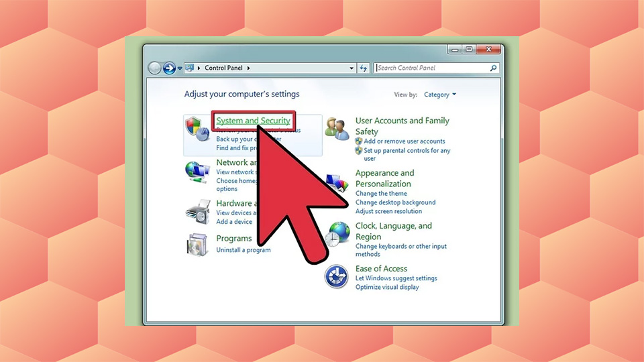Image resolution: width=644 pixels, height=362 pixels.
Task: Open View network status link
Action: click(x=237, y=172)
